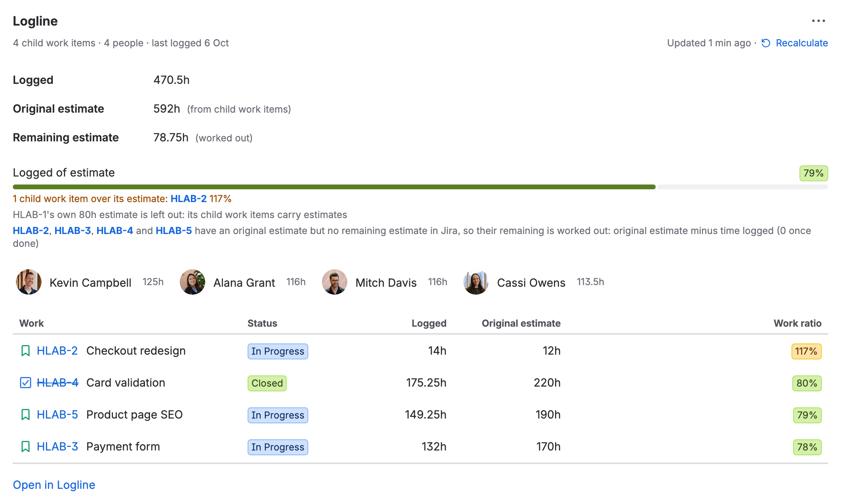Click the 78.75h remaining estimate value
Screen dimensions: 841x504
[171, 137]
